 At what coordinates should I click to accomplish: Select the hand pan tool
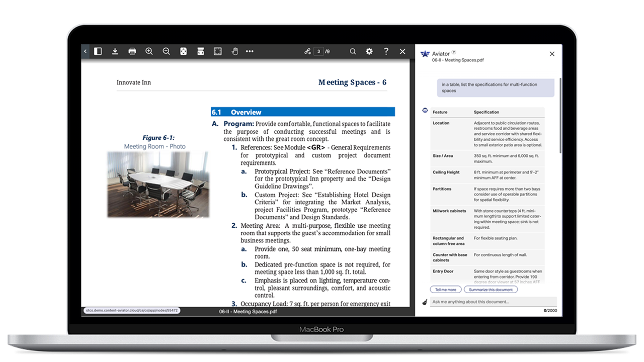coord(234,51)
